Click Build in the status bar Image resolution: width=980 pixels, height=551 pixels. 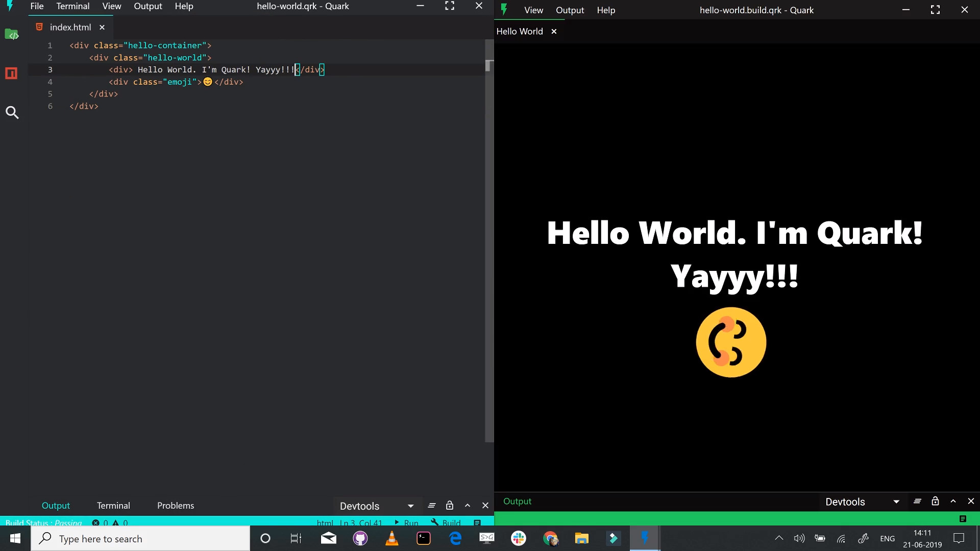pyautogui.click(x=446, y=522)
